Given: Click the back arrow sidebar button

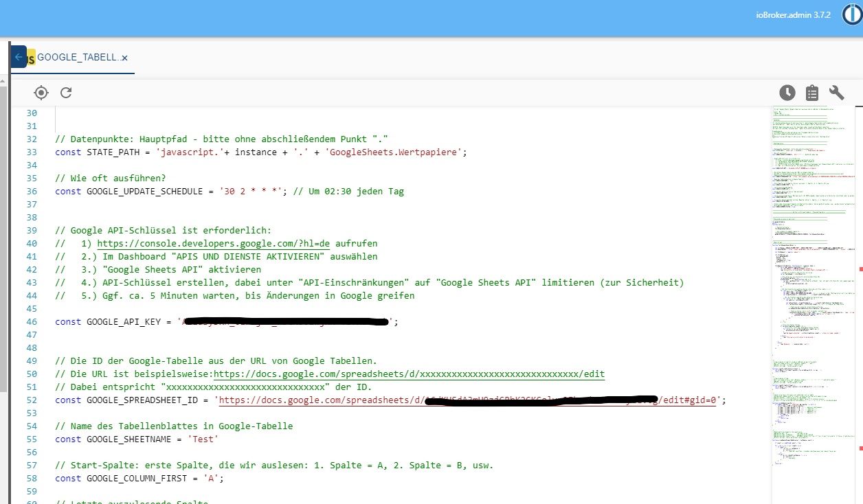Looking at the screenshot, I should pyautogui.click(x=18, y=57).
